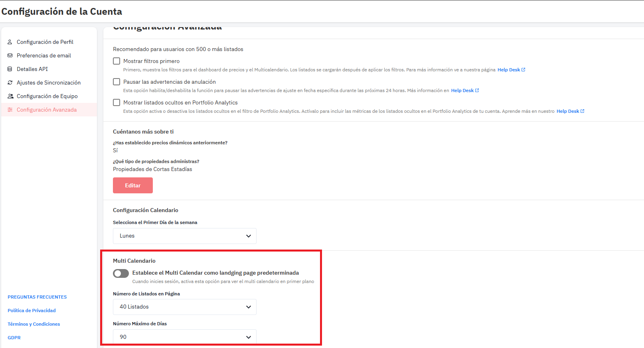Toggle Multi Calendar as default landing page
Screen dimensions: 644x348
click(121, 273)
